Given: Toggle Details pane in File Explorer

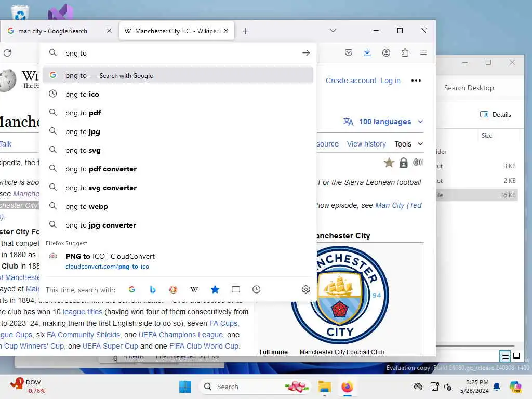Looking at the screenshot, I should pos(495,115).
